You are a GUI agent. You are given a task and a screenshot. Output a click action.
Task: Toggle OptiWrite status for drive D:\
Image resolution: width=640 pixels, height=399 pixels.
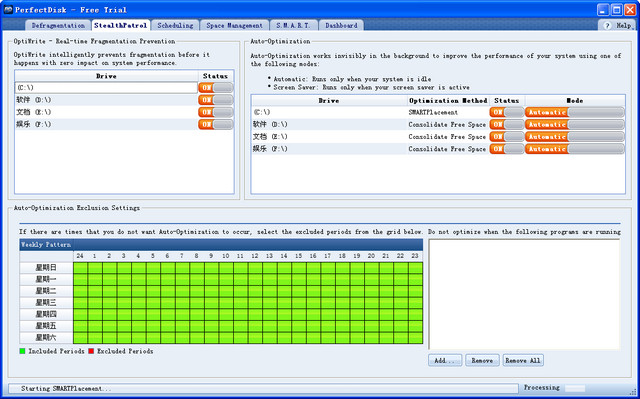216,100
